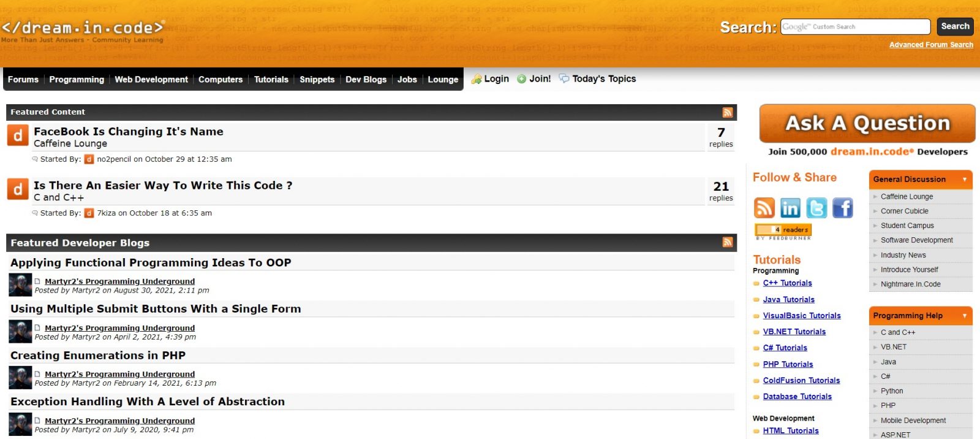Open the Facebook share icon
The image size is (980, 439).
[x=843, y=208]
